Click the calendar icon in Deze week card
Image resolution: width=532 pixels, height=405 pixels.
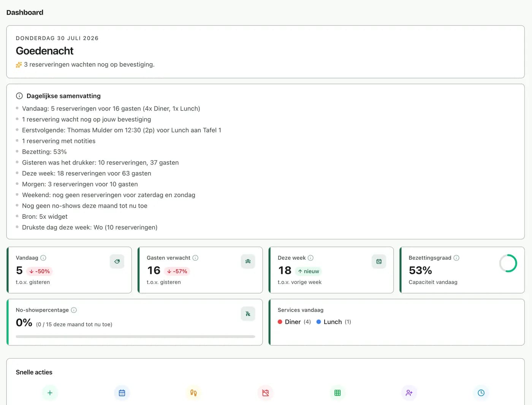(379, 261)
